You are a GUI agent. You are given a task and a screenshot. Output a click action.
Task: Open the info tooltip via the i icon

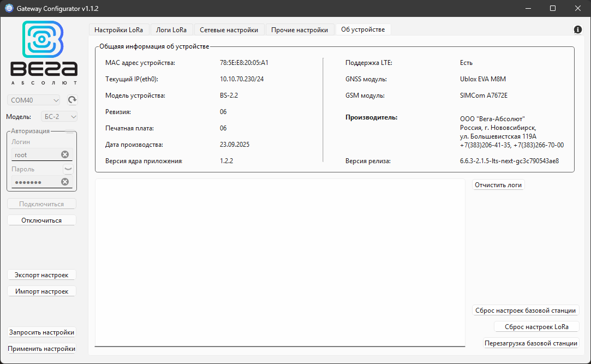click(x=577, y=29)
